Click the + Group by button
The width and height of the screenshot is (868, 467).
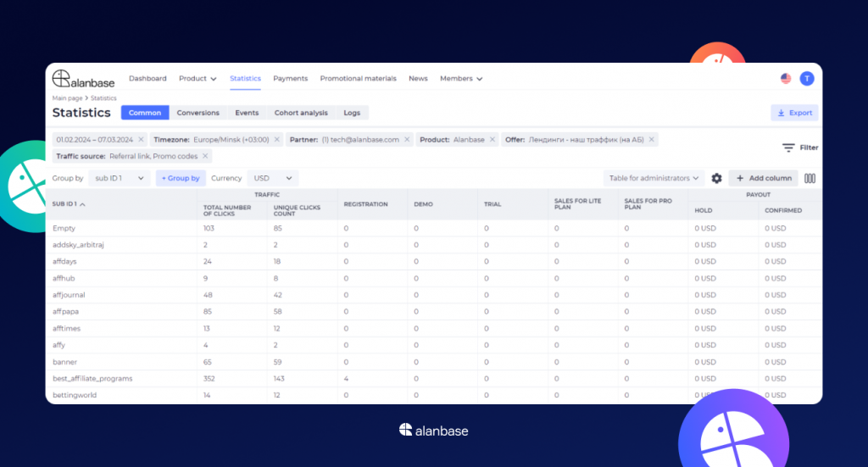181,178
